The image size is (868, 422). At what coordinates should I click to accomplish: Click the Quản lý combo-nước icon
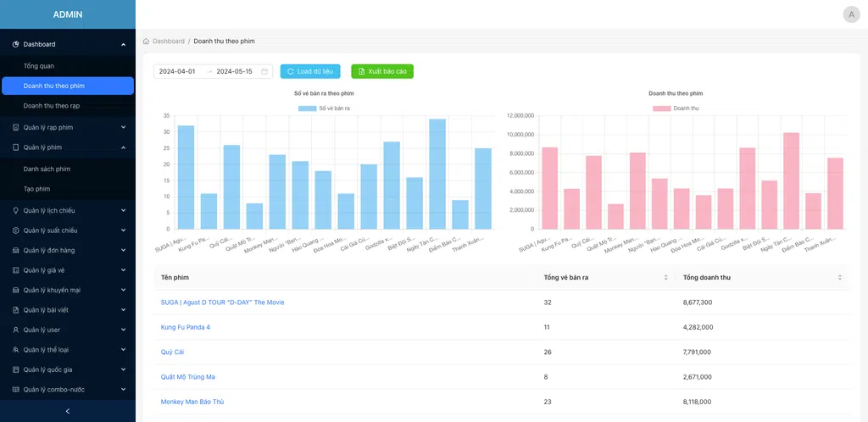[15, 390]
